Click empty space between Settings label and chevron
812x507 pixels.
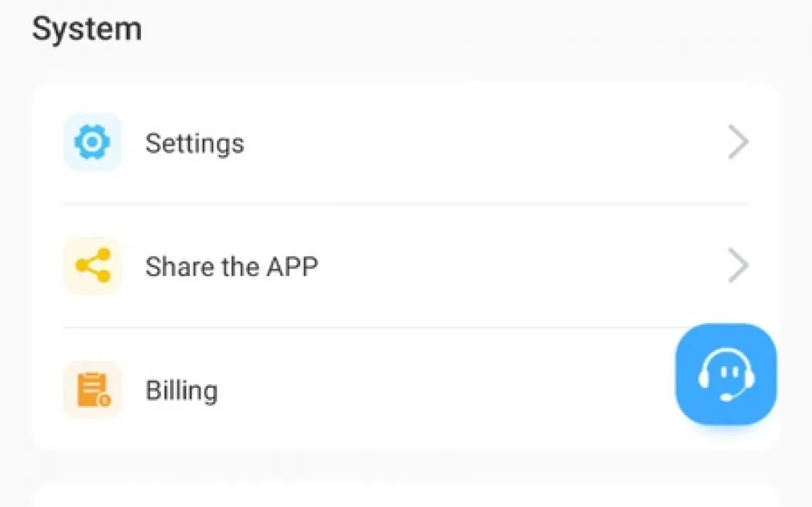pos(482,143)
